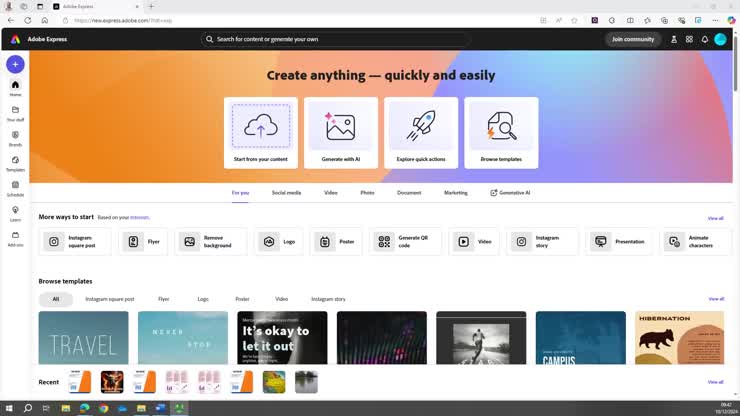Open Brands in the sidebar
Viewport: 740px width, 416px height.
click(x=15, y=138)
